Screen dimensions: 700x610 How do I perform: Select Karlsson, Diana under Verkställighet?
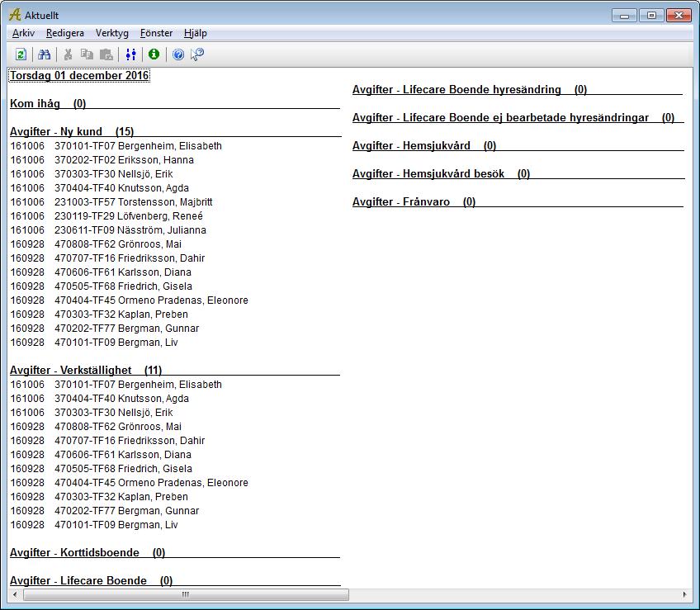click(x=101, y=455)
